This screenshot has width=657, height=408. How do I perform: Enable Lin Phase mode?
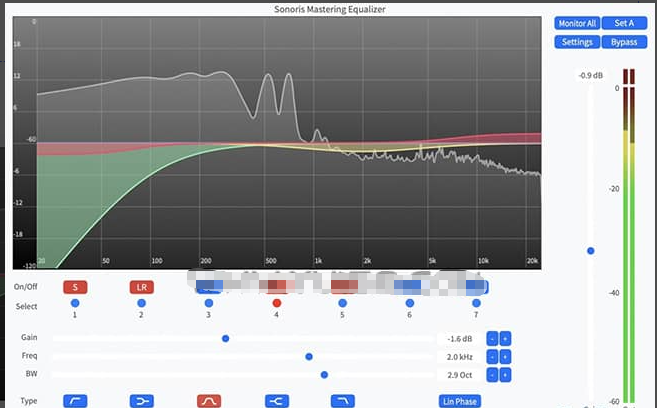pyautogui.click(x=460, y=401)
